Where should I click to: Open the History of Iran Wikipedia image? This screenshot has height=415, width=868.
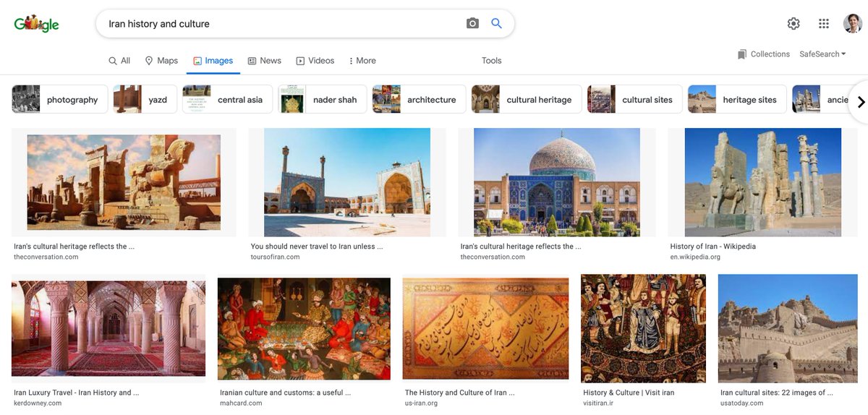click(x=763, y=182)
